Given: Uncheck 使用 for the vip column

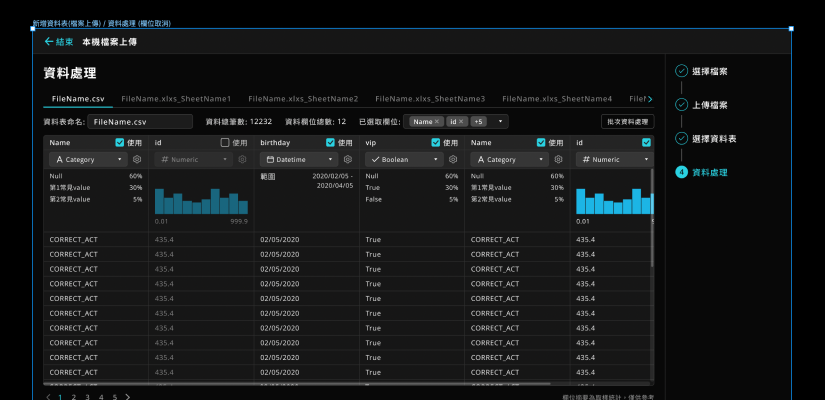Looking at the screenshot, I should pyautogui.click(x=436, y=143).
